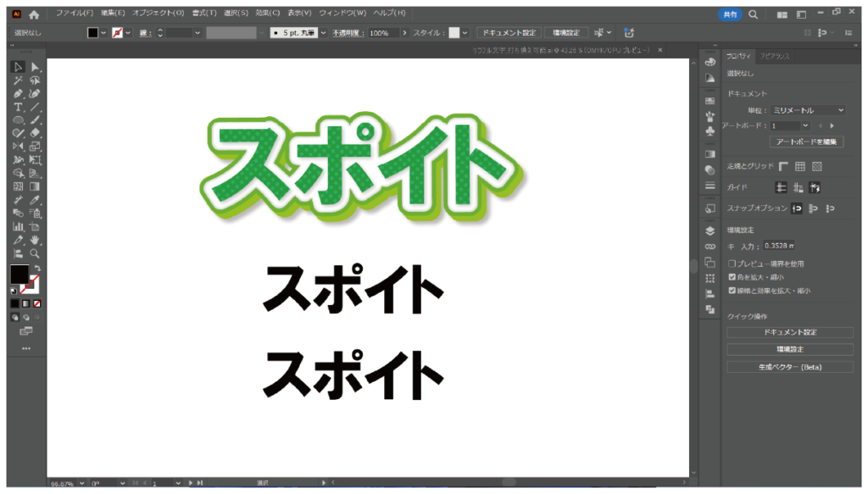Image resolution: width=868 pixels, height=494 pixels.
Task: Click ドキュメント設定 in クイック操作
Action: 790,332
